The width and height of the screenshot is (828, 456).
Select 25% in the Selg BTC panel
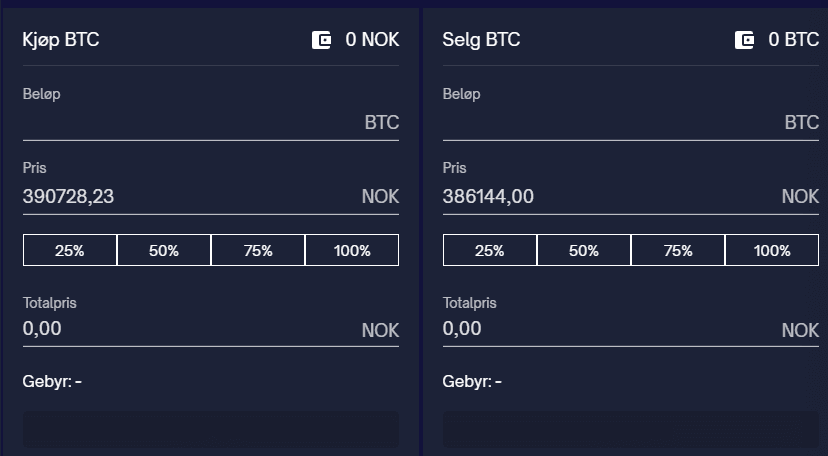tap(490, 250)
